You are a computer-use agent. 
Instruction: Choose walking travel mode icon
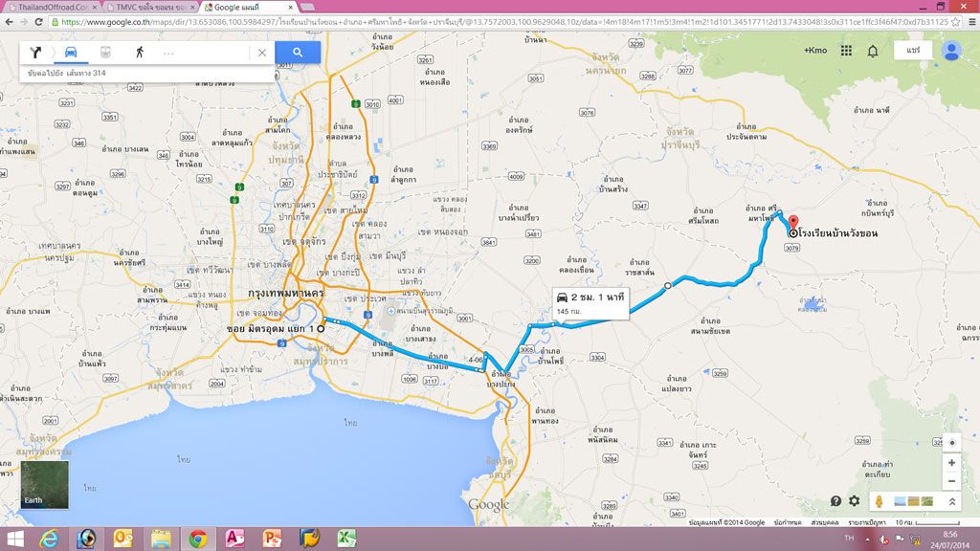pos(140,53)
